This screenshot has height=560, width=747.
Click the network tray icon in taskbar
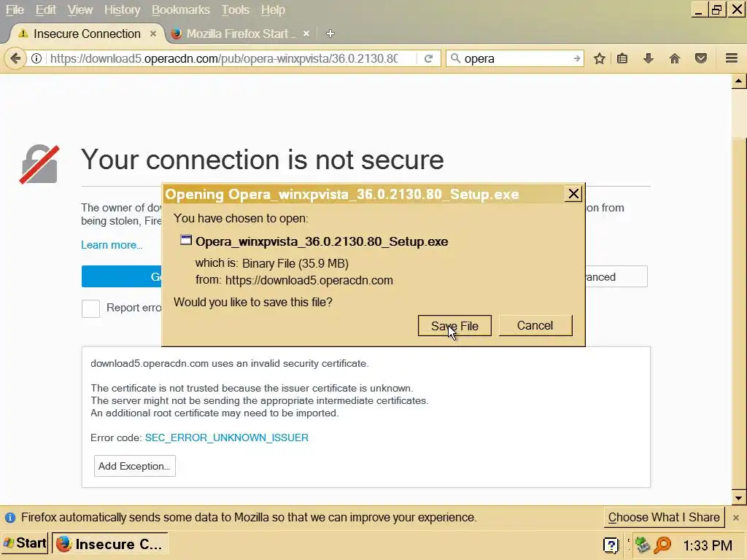click(643, 544)
